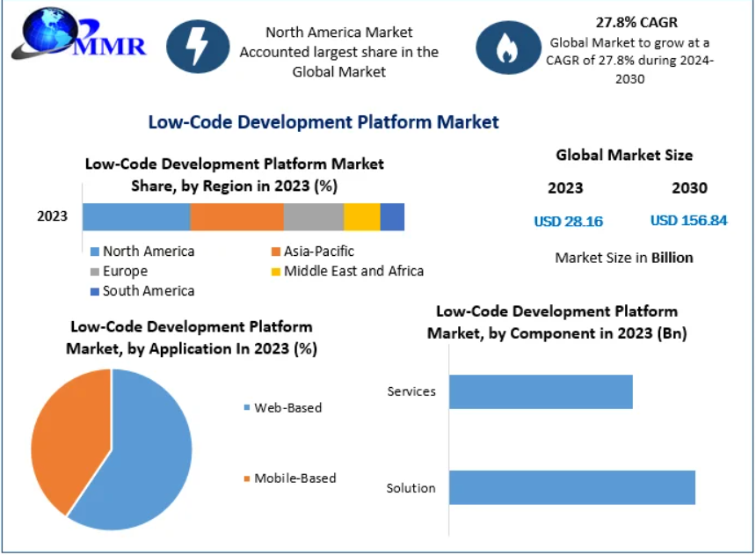Click the Asia-Pacific legend square

coord(276,252)
